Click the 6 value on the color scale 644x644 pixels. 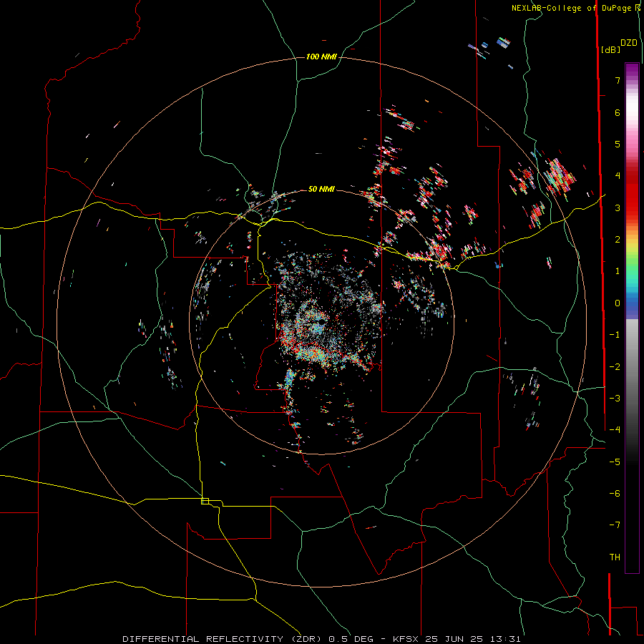click(x=618, y=112)
